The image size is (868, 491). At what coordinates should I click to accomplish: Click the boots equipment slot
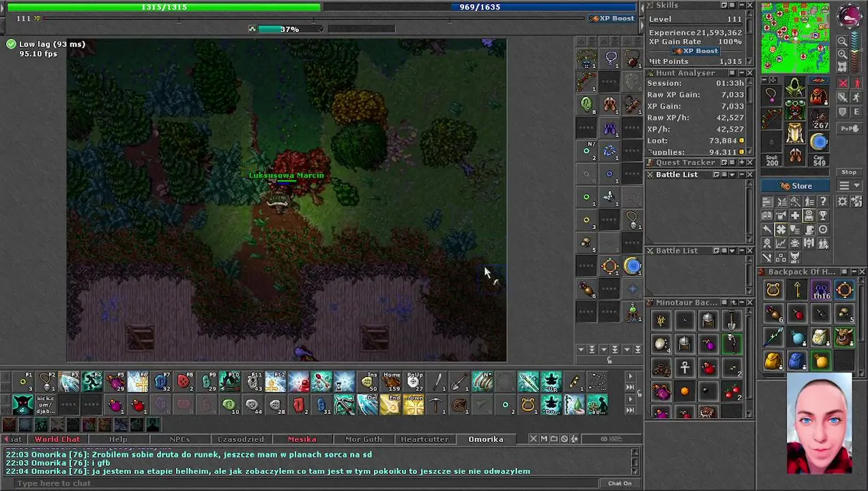coord(795,155)
